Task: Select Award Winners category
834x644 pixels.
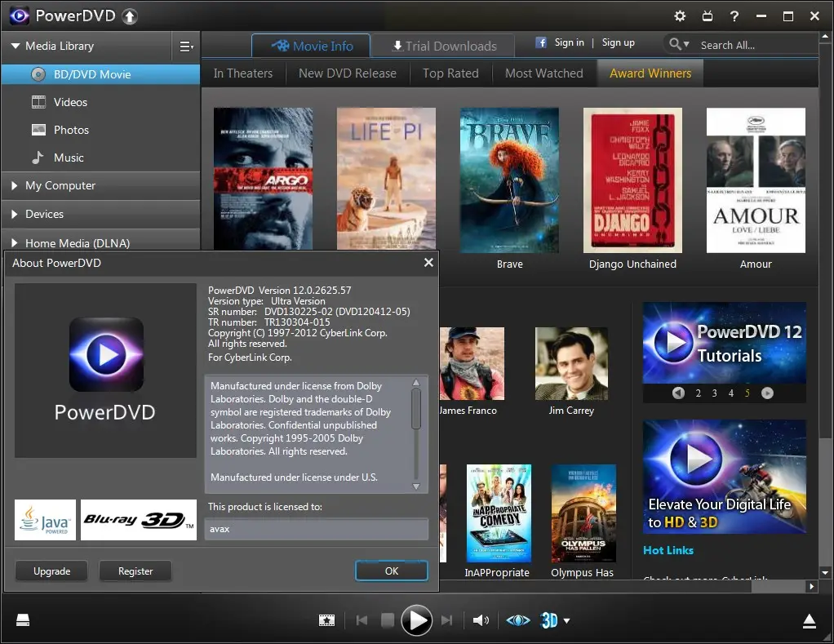Action: click(650, 73)
